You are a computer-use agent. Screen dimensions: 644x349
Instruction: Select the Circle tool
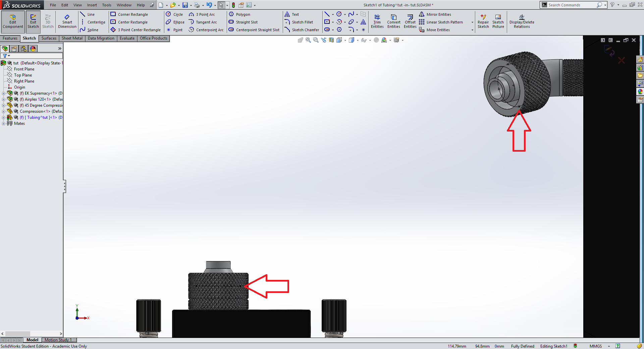(x=174, y=14)
